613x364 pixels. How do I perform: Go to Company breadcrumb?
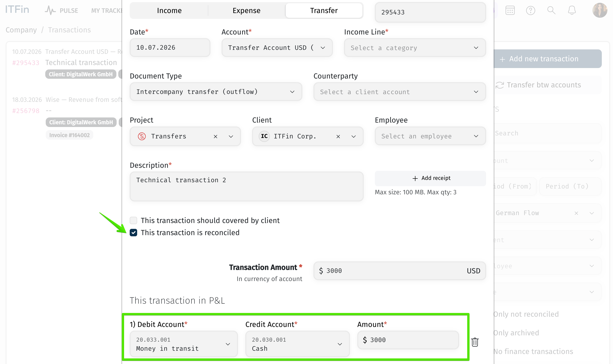(x=21, y=30)
